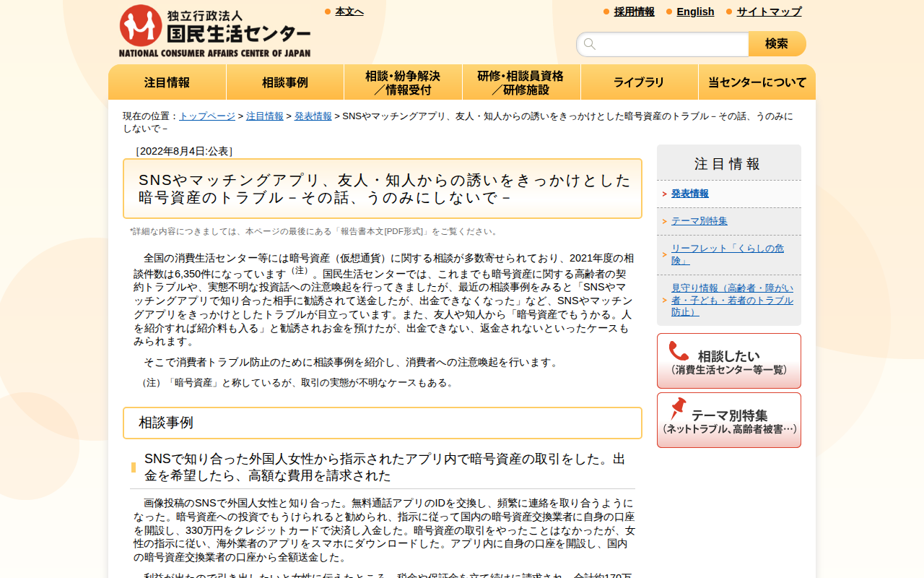
Task: Open the 相談・紛争解決／情報受付 tab
Action: 403,82
